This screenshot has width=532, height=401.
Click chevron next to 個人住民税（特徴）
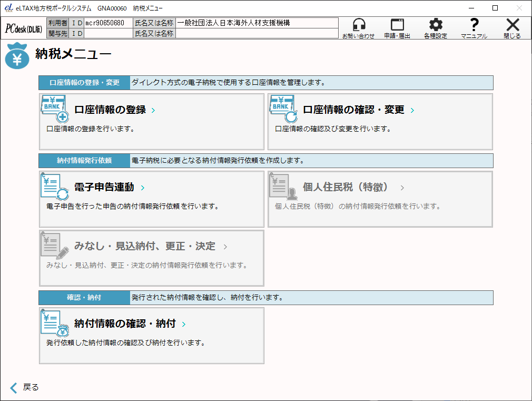(x=402, y=188)
